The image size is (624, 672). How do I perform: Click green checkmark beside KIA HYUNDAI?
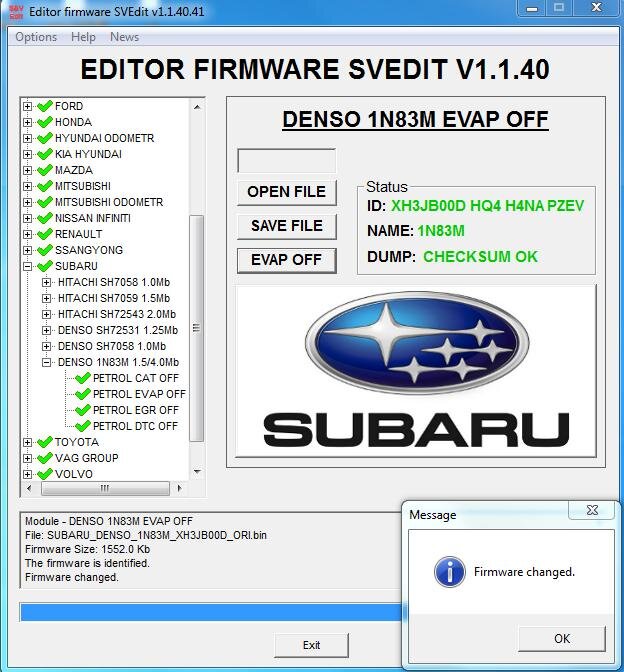click(45, 154)
